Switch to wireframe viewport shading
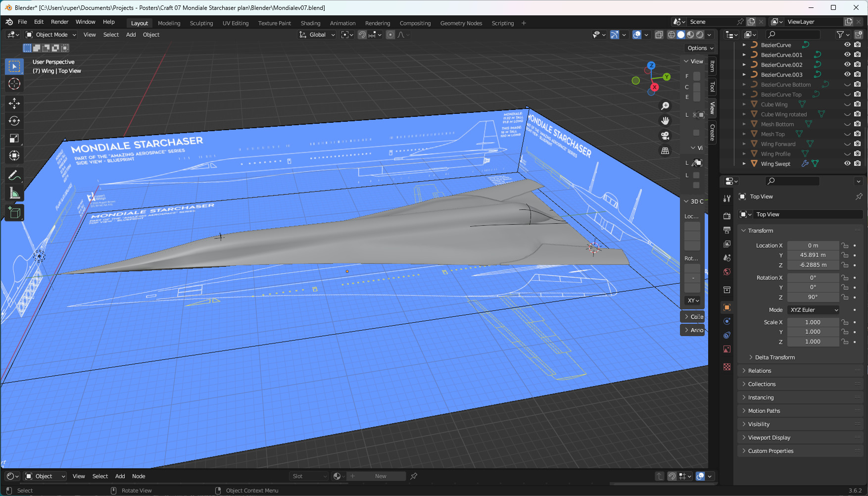This screenshot has height=496, width=868. pos(672,35)
